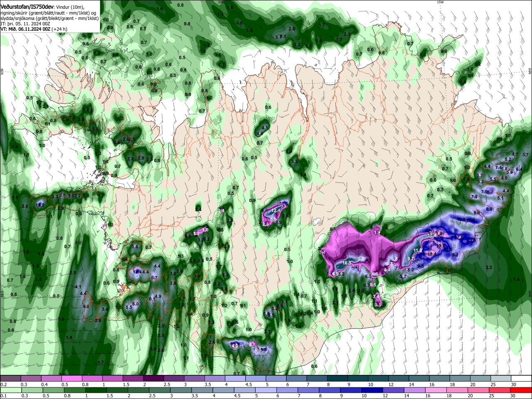
Task: Select the 'IT: þri. 05. 11. 2024 00Z' line
Action: coord(25,24)
